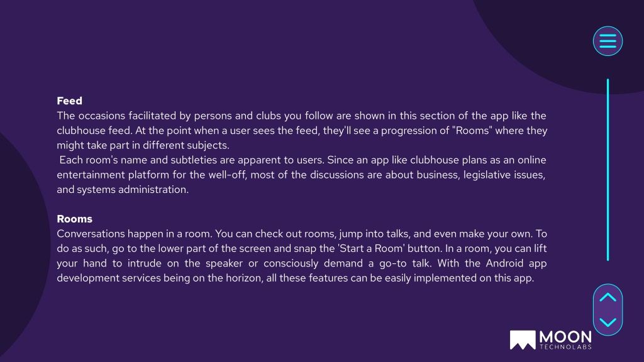This screenshot has height=362, width=644.
Task: Click the cyan vertical scroll indicator line
Action: (x=608, y=170)
